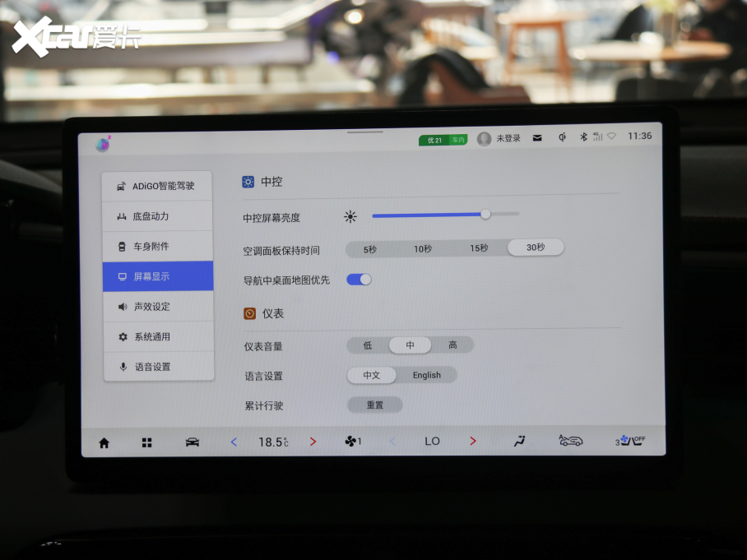Viewport: 747px width, 560px height.
Task: Toggle 导航中桌面地图优先 switch
Action: 359,280
